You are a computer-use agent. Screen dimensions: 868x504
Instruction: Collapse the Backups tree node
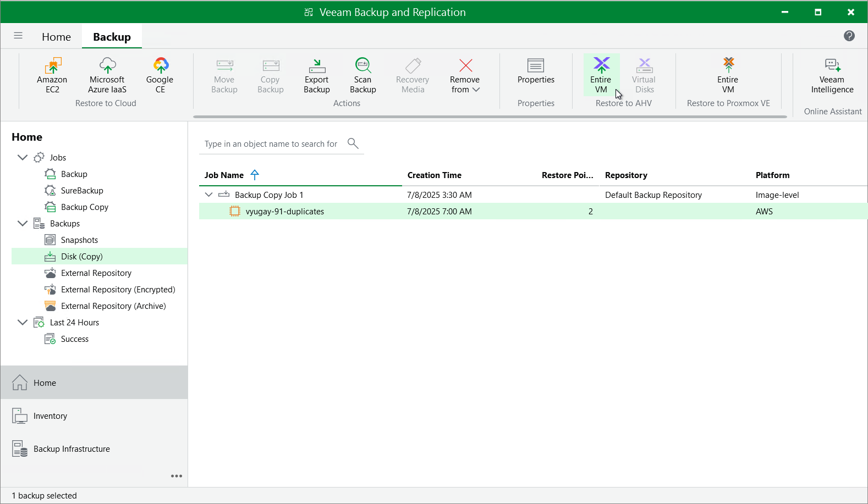(x=23, y=224)
